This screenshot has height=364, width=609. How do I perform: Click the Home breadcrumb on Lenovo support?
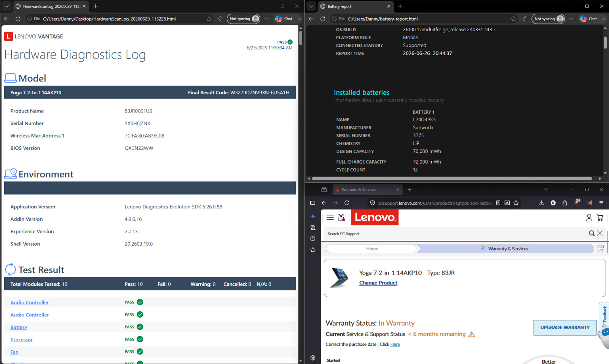click(372, 249)
